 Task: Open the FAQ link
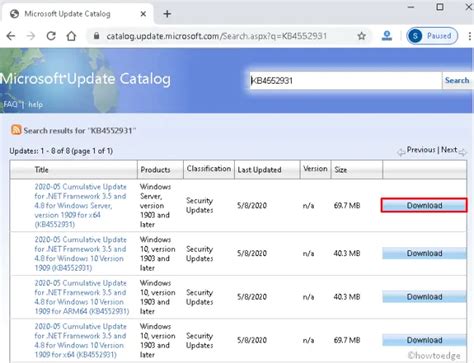(x=10, y=104)
